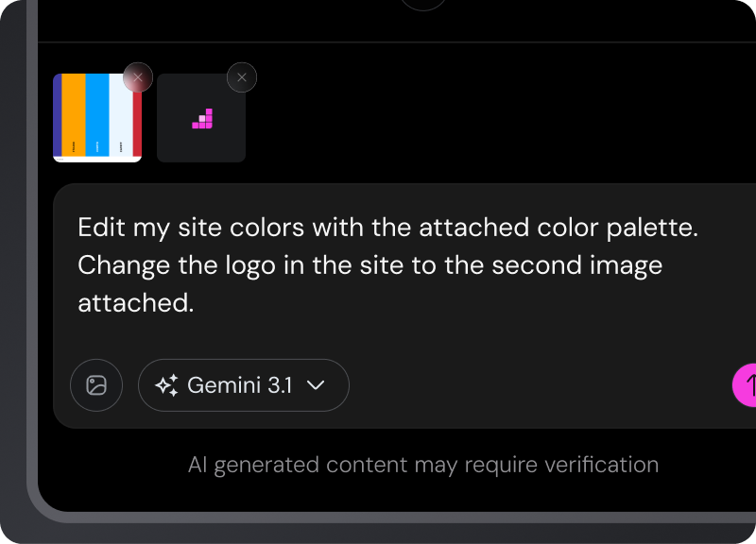Remove the color palette attachment
The width and height of the screenshot is (756, 544).
(138, 76)
